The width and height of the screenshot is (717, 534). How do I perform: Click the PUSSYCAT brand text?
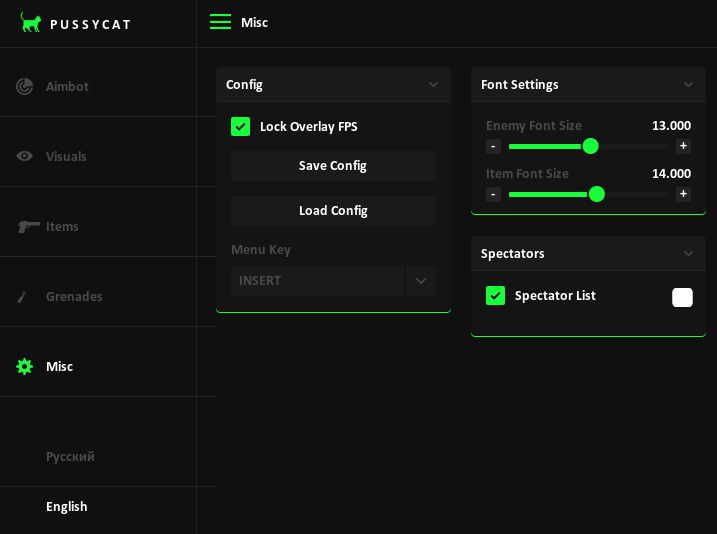[x=91, y=25]
